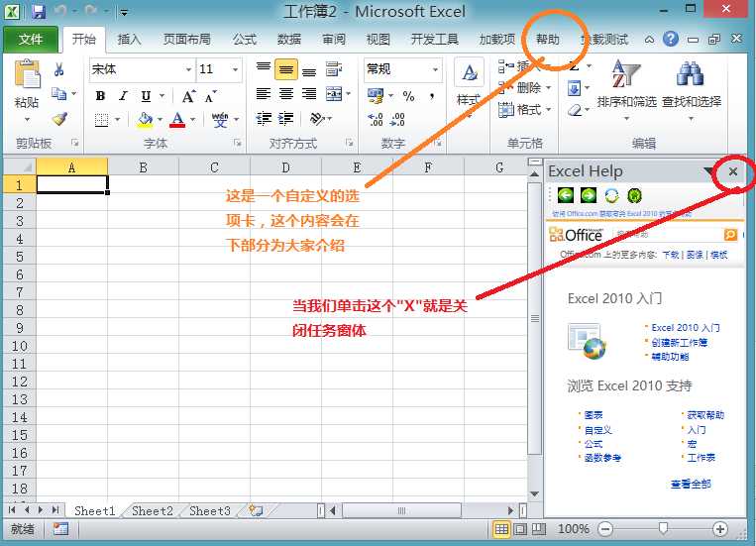Click Merge and Center icon
Image resolution: width=756 pixels, height=546 pixels.
pos(334,93)
